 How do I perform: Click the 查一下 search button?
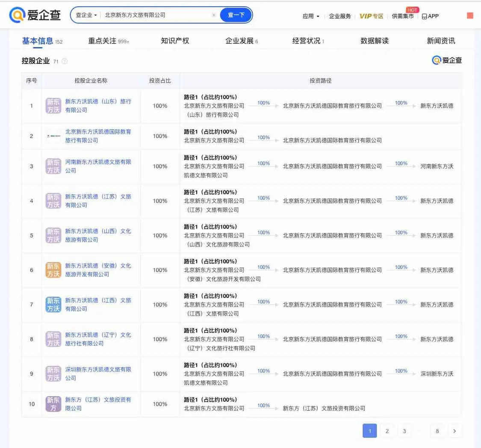236,15
